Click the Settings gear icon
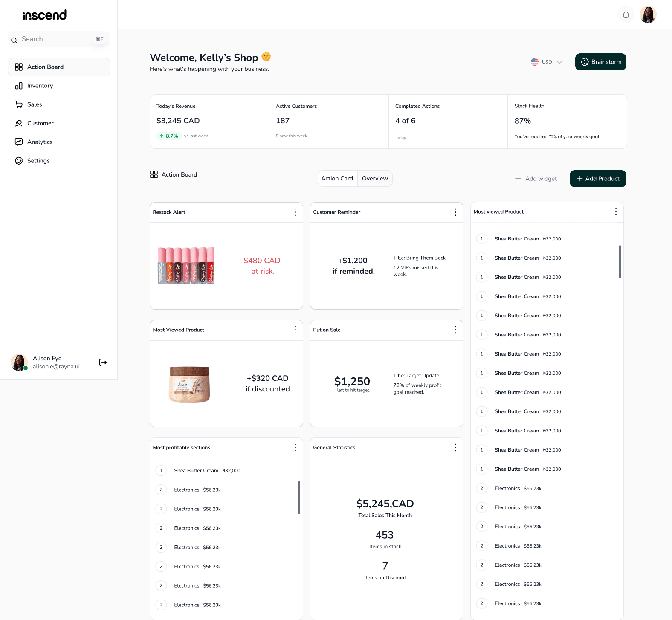 point(19,161)
